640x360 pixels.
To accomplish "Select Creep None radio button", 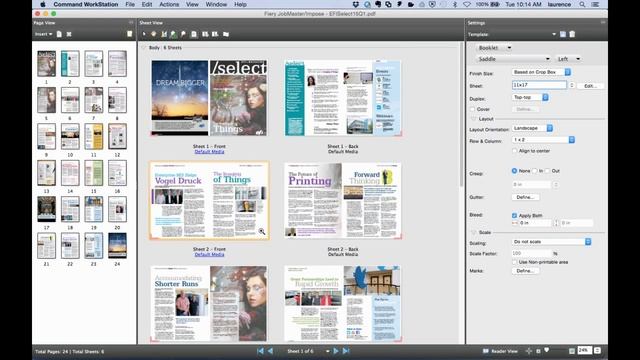I will 514,171.
